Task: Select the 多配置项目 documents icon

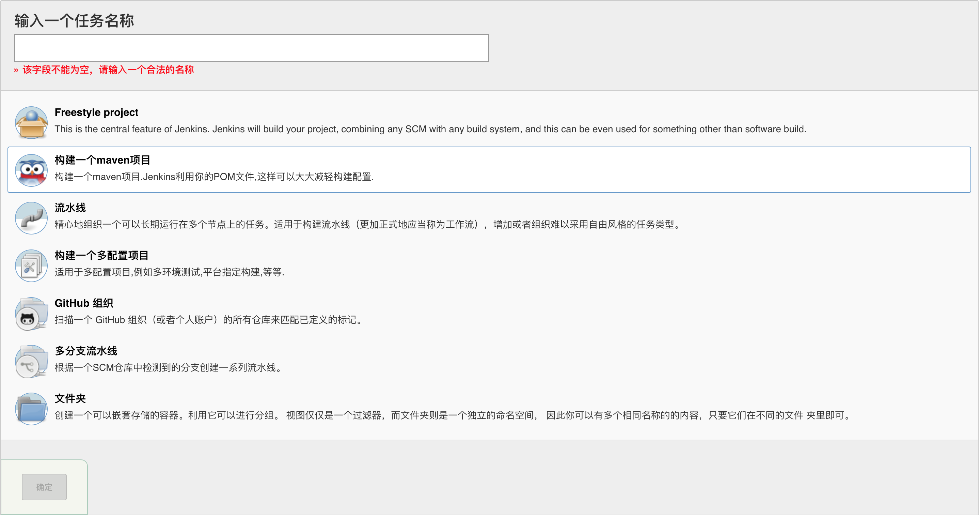Action: click(x=31, y=265)
